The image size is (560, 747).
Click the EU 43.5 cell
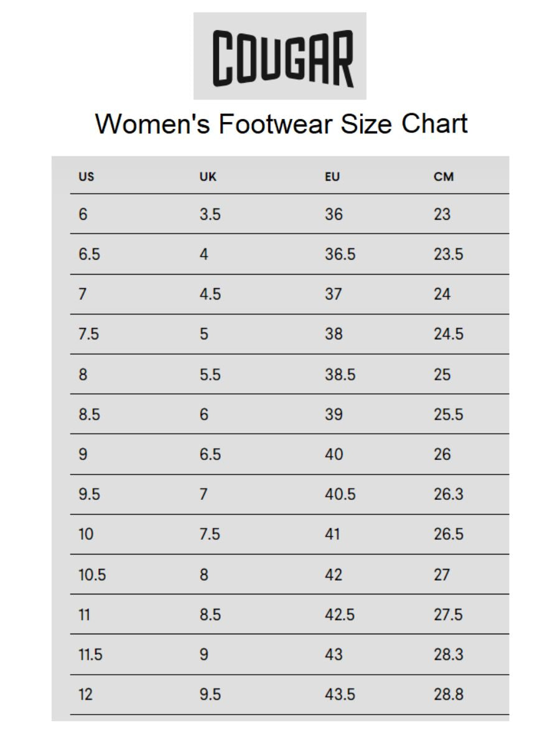[340, 695]
